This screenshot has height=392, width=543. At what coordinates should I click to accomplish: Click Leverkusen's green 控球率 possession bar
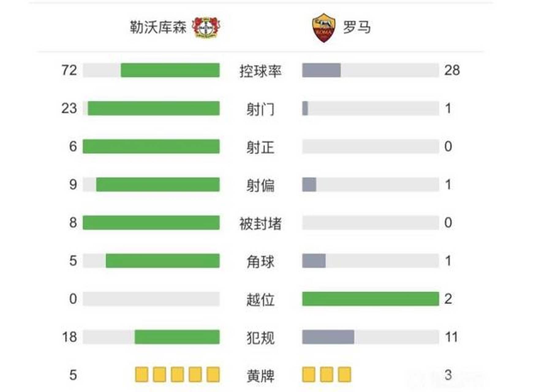pyautogui.click(x=170, y=70)
